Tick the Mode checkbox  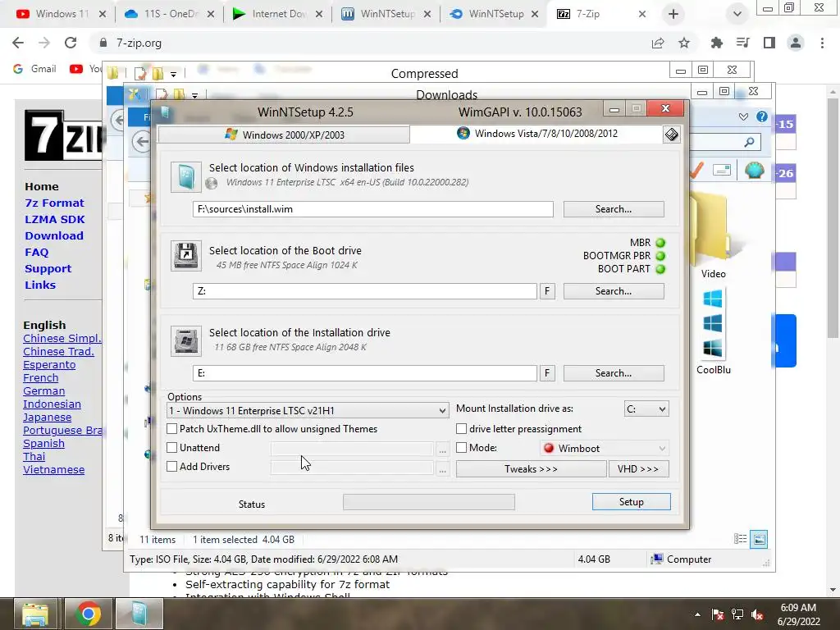pyautogui.click(x=461, y=448)
